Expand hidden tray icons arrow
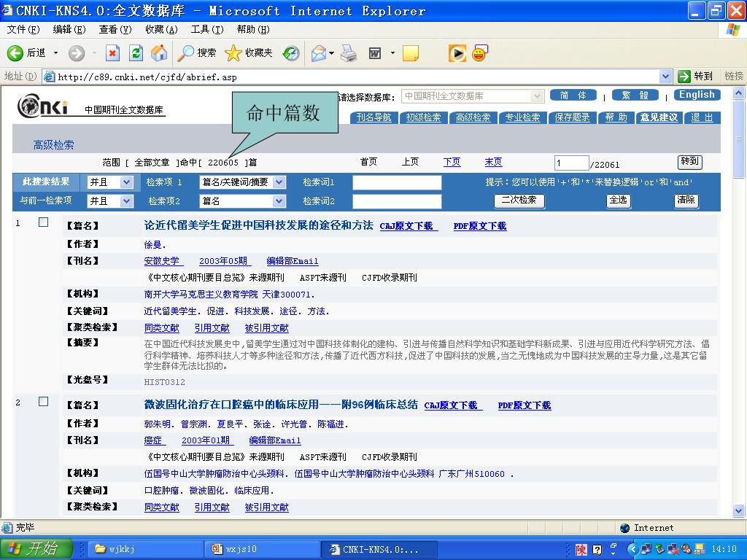747x560 pixels. (632, 549)
